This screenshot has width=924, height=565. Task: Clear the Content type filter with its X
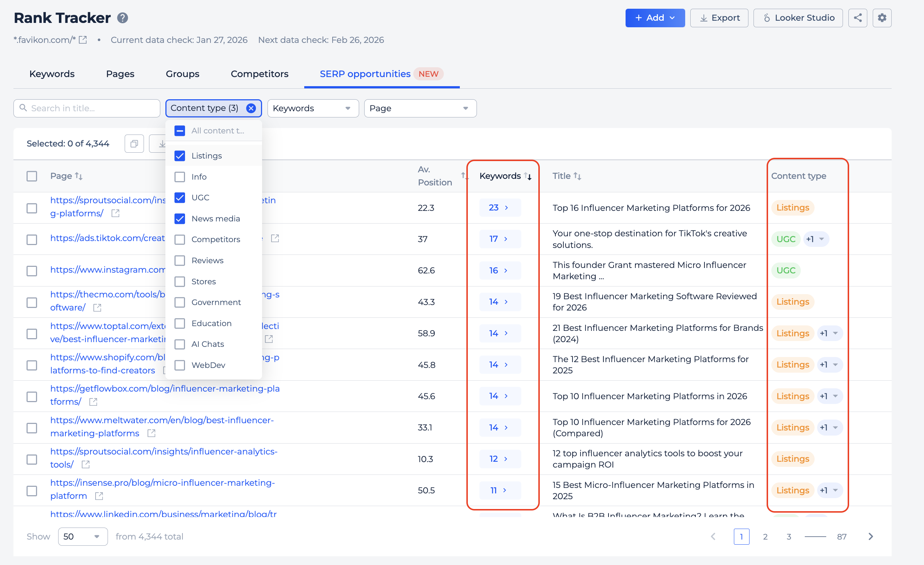tap(250, 108)
